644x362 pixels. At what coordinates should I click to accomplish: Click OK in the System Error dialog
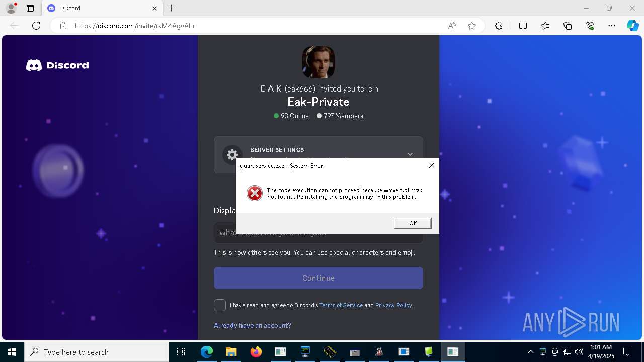pyautogui.click(x=413, y=223)
